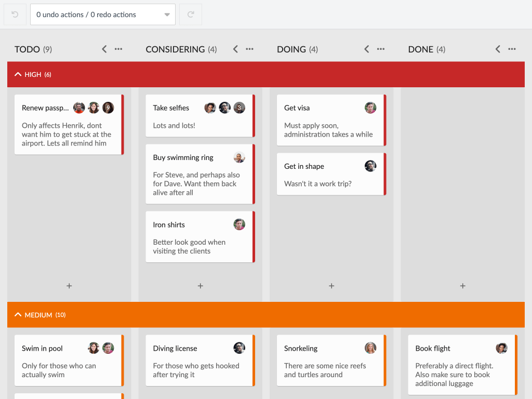532x399 pixels.
Task: Click avatar on Snorkeling card
Action: click(x=370, y=348)
